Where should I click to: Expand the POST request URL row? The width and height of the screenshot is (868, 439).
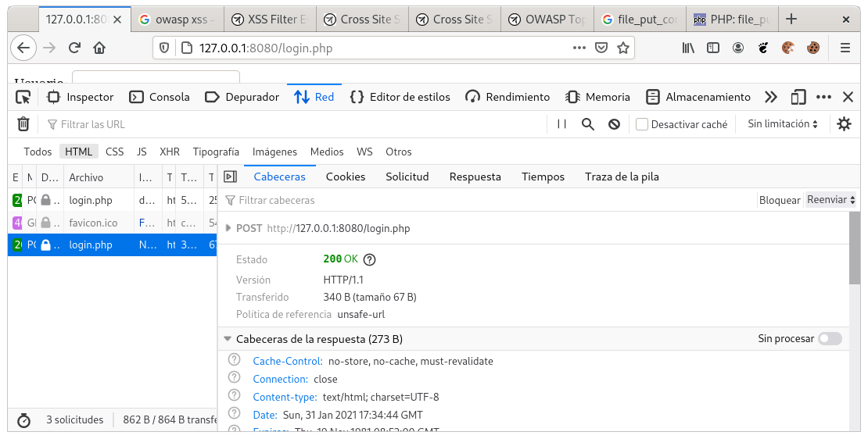point(228,229)
